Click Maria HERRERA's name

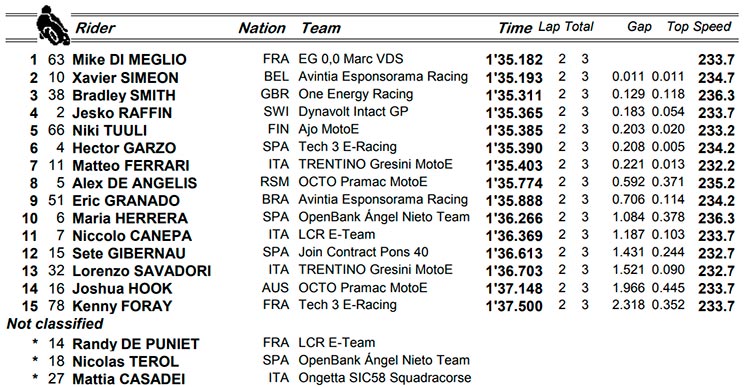point(130,218)
